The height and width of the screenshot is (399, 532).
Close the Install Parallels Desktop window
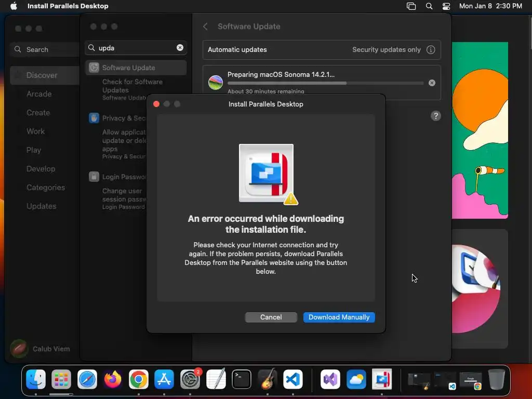tap(156, 104)
